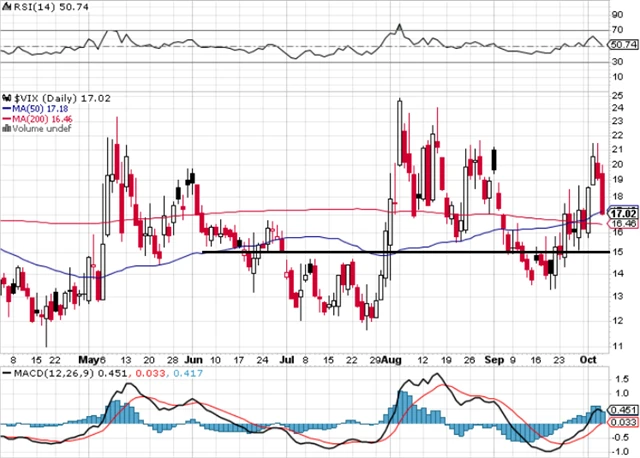
Task: Click the MACD line icon beside MACD(12,26,9)
Action: pos(5,373)
